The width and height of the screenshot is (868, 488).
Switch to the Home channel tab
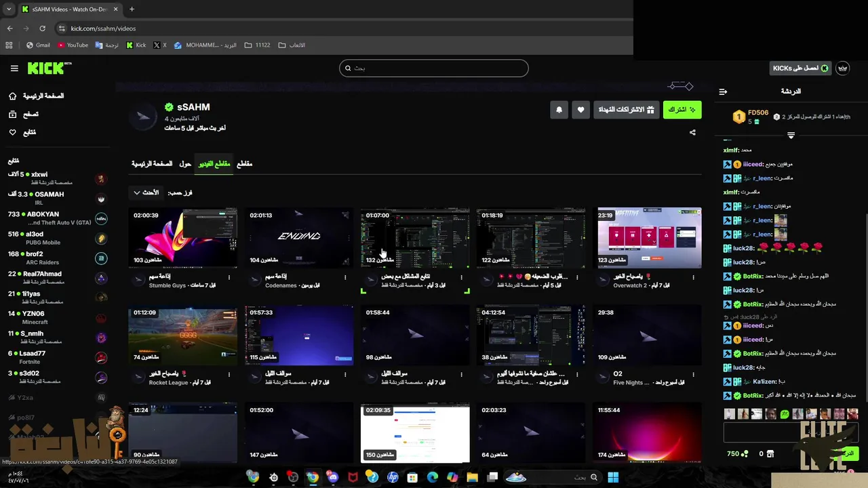point(152,164)
